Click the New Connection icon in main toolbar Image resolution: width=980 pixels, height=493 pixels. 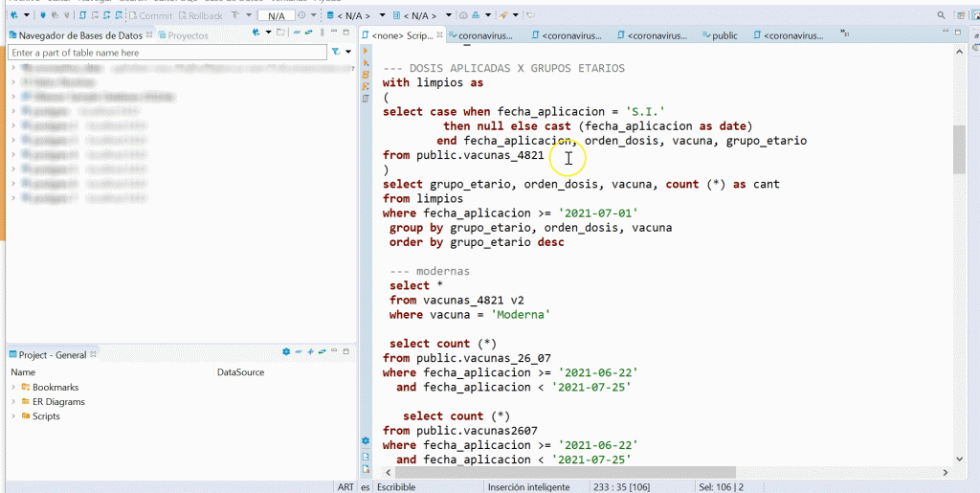pyautogui.click(x=13, y=15)
